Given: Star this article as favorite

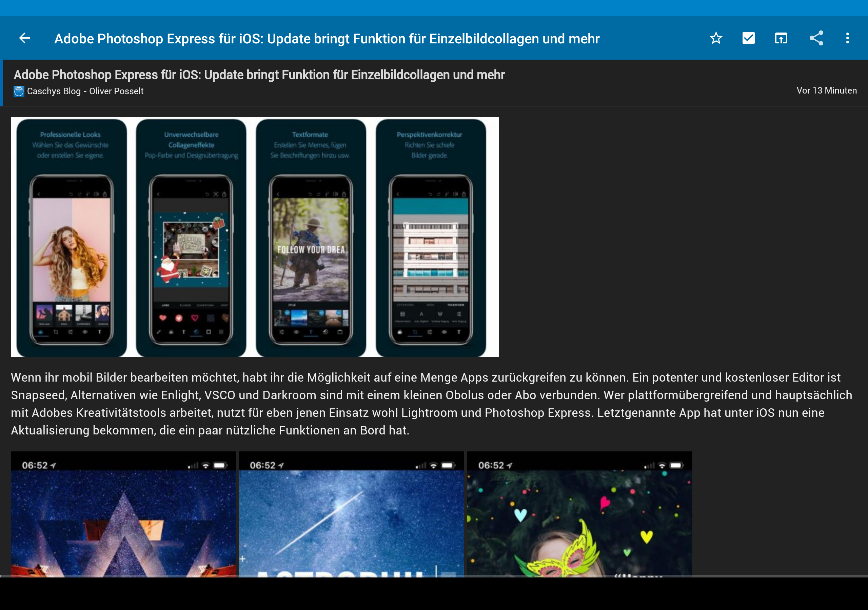Looking at the screenshot, I should tap(716, 38).
